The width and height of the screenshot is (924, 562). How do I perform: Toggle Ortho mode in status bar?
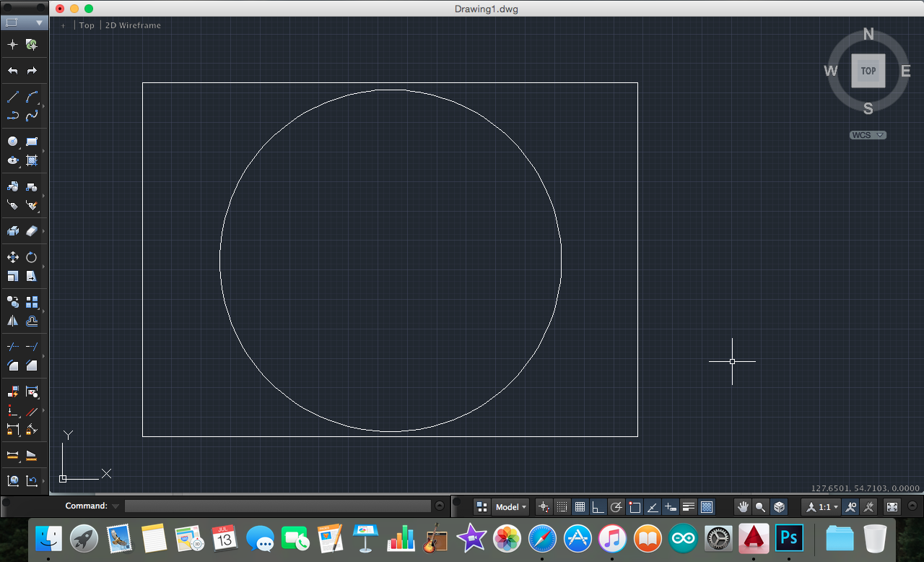tap(598, 507)
